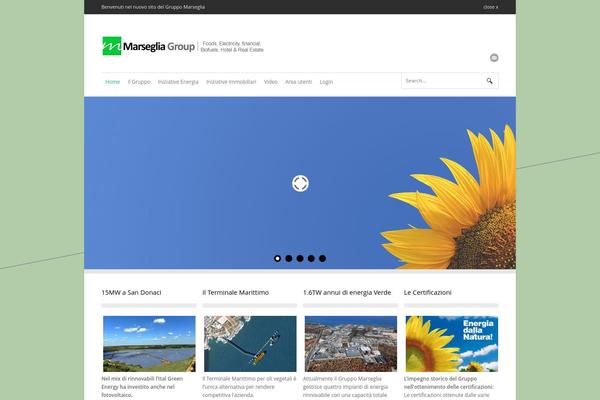
Task: Click text 'Attualmente il Gruppo Marseglia'
Action: (342, 379)
